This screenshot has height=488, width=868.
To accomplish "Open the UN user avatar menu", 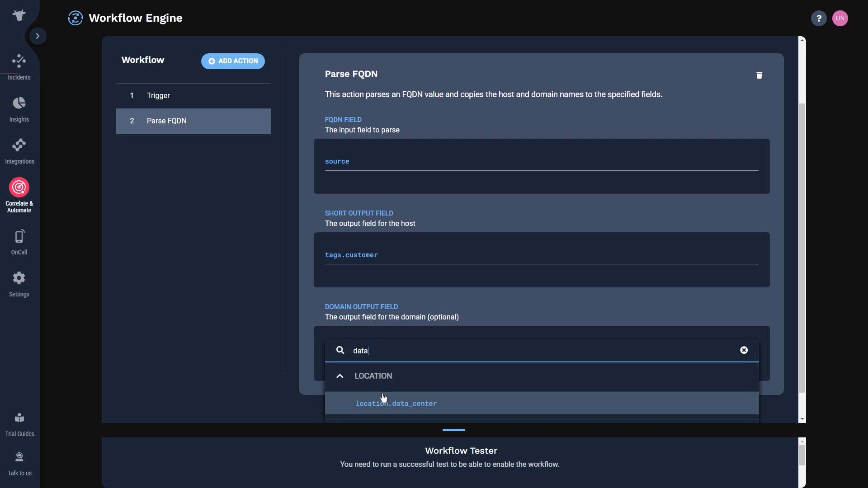I will pyautogui.click(x=840, y=18).
